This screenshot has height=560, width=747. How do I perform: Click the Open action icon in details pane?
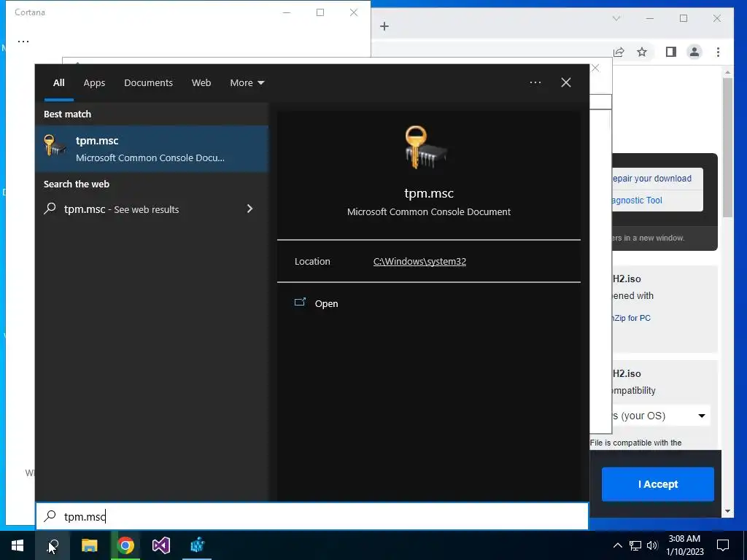tap(300, 303)
